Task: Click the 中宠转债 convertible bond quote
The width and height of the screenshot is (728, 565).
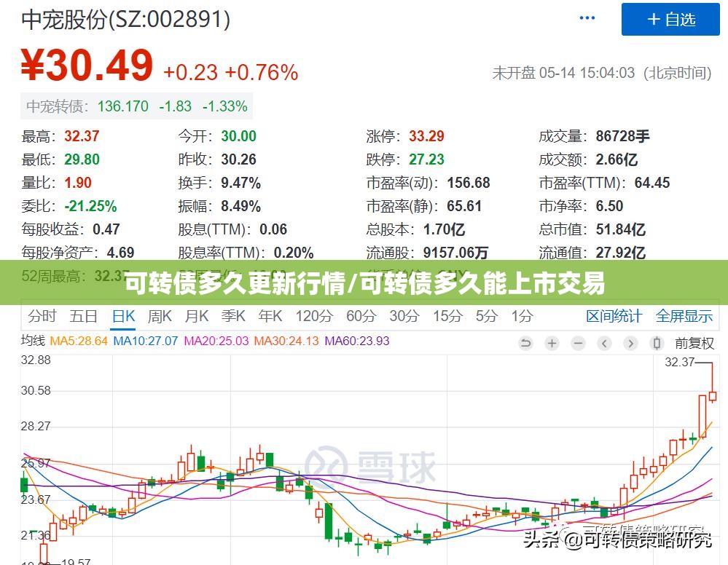Action: [136, 106]
